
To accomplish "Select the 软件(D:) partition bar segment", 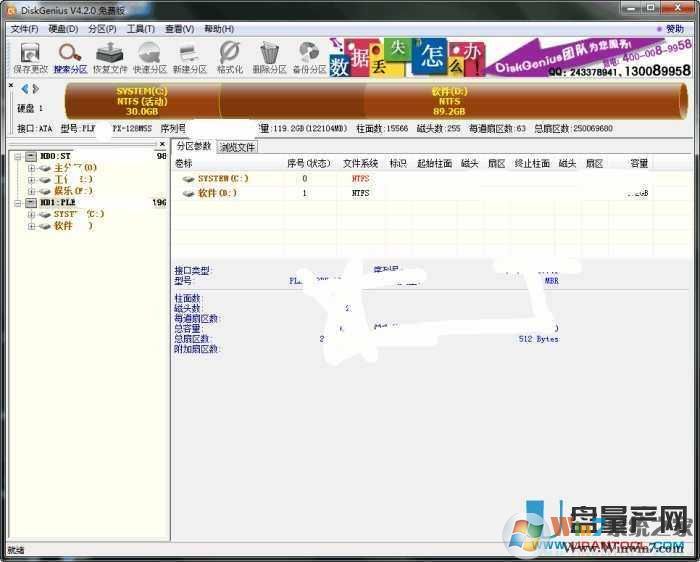I will pos(448,101).
